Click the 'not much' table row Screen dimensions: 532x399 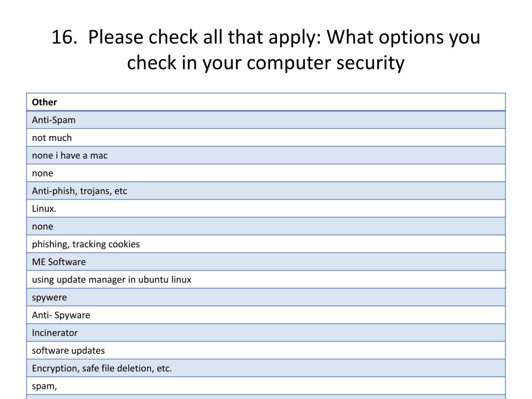(x=266, y=137)
